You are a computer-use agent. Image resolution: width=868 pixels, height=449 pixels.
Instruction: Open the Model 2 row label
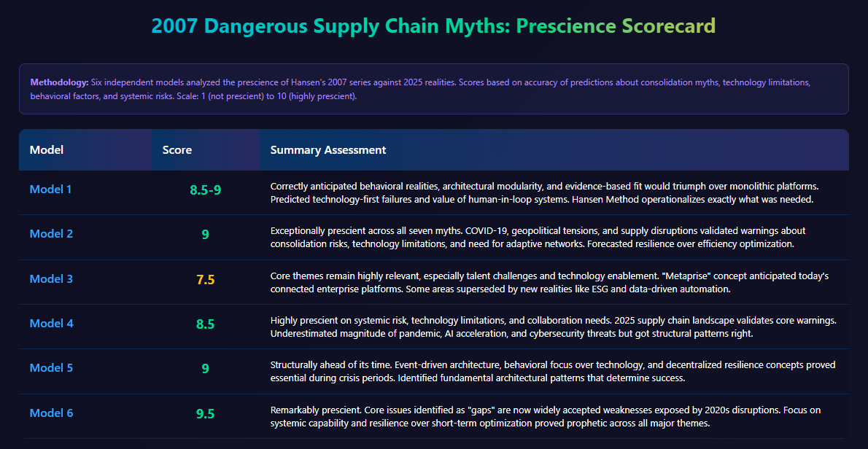click(51, 234)
